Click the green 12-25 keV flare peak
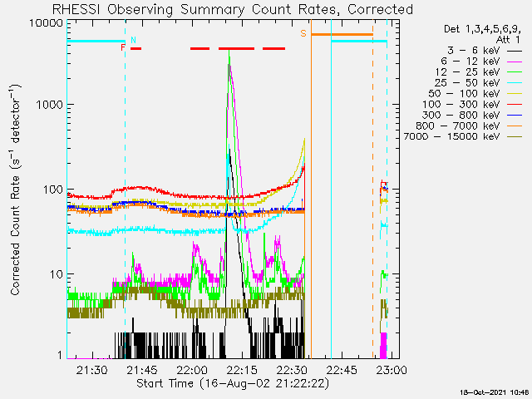 [x=229, y=52]
